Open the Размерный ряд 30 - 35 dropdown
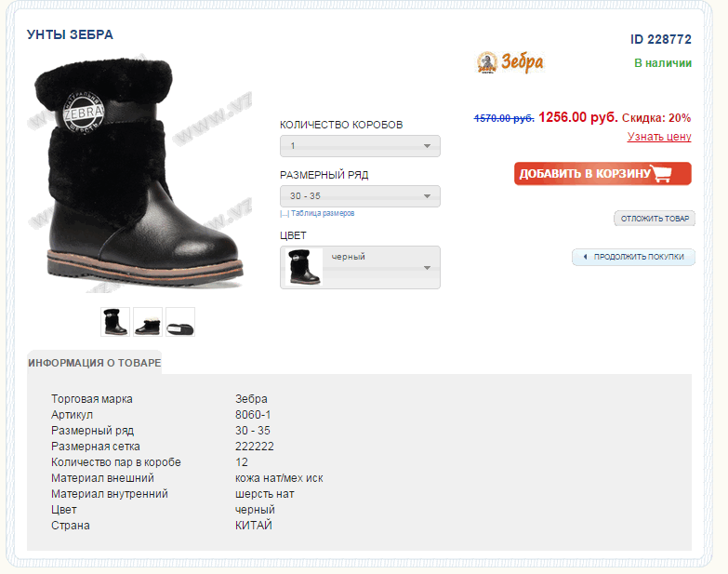Image resolution: width=728 pixels, height=574 pixels. point(360,196)
